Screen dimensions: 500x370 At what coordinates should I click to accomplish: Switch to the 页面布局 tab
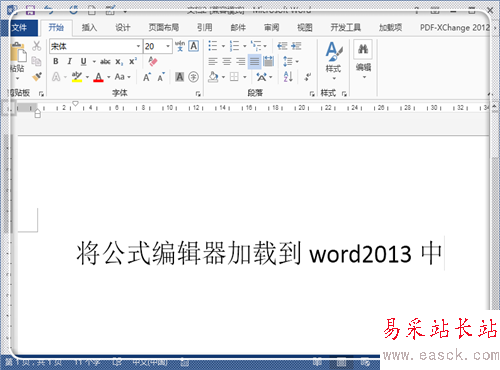click(x=164, y=27)
